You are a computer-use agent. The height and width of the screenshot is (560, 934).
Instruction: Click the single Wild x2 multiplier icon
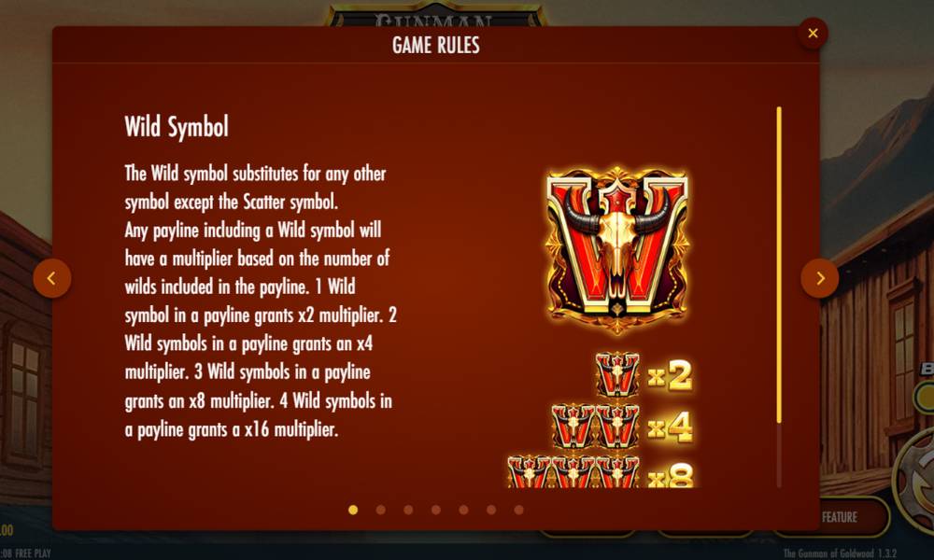click(x=617, y=375)
